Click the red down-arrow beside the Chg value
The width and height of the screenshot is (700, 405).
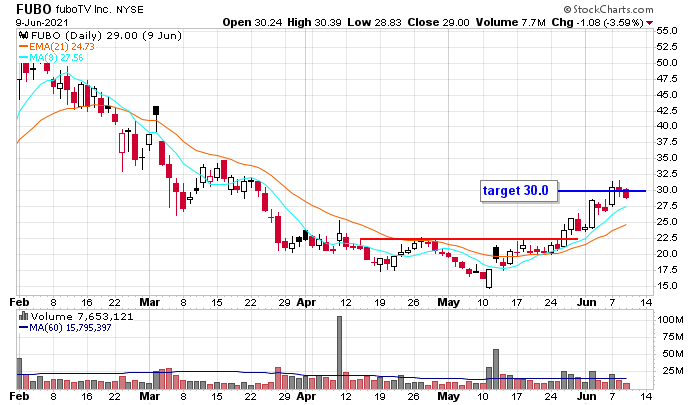(x=650, y=23)
